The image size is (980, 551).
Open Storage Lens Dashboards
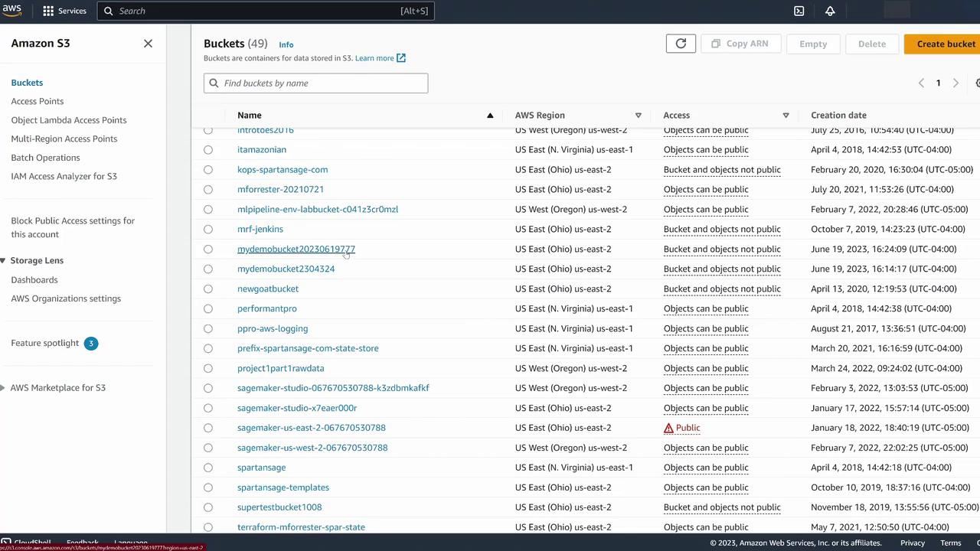34,280
